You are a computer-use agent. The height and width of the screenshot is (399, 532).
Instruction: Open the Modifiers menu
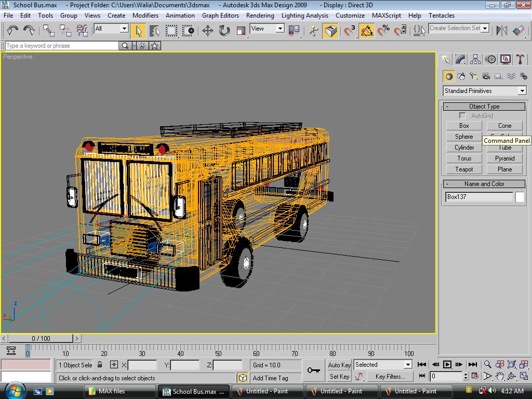(x=145, y=16)
